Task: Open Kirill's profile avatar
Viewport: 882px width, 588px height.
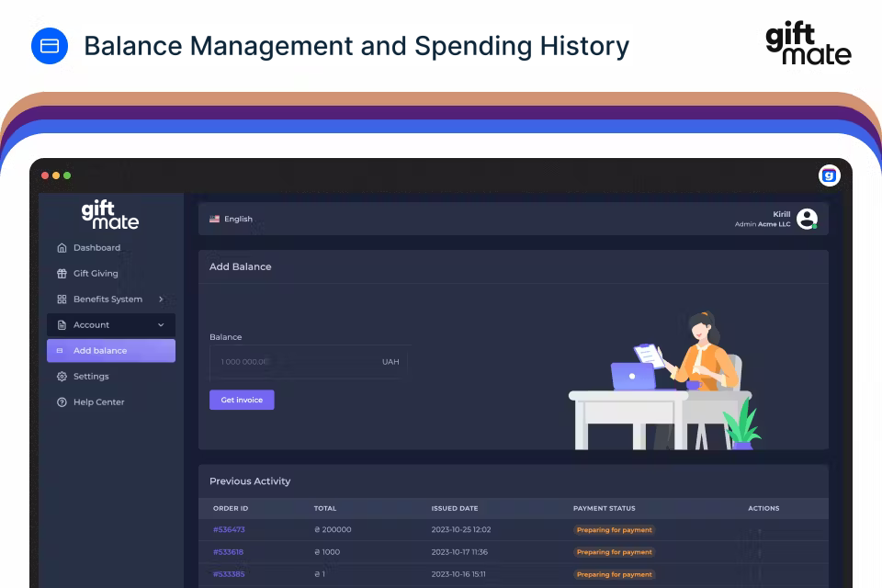Action: pos(807,219)
